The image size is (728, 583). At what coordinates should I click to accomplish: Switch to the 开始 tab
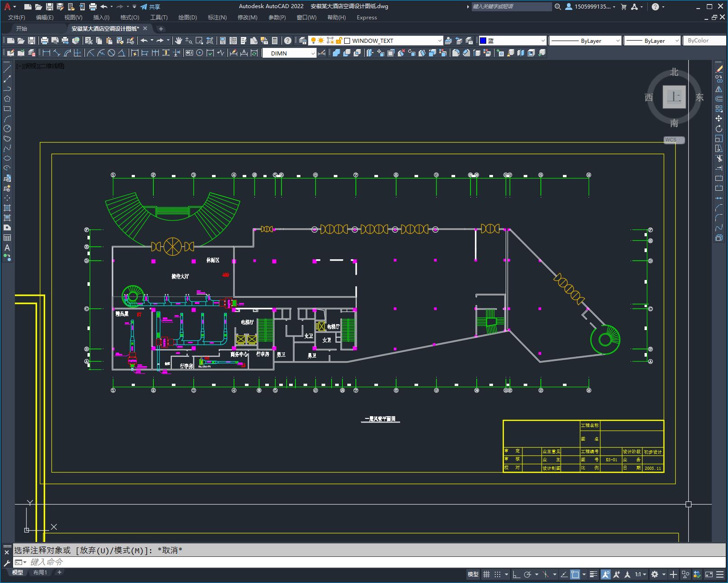click(x=22, y=28)
